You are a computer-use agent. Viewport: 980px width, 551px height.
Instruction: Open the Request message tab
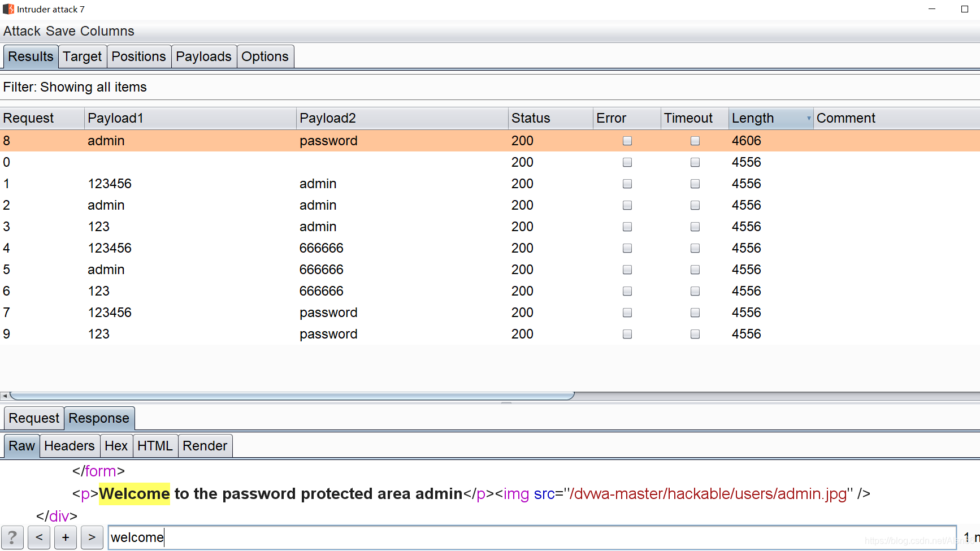pyautogui.click(x=34, y=418)
